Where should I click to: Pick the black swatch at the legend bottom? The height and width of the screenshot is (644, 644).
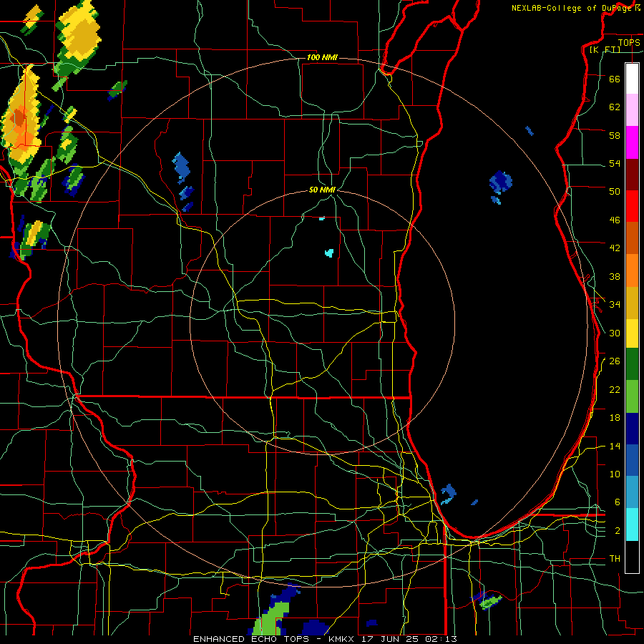(632, 557)
